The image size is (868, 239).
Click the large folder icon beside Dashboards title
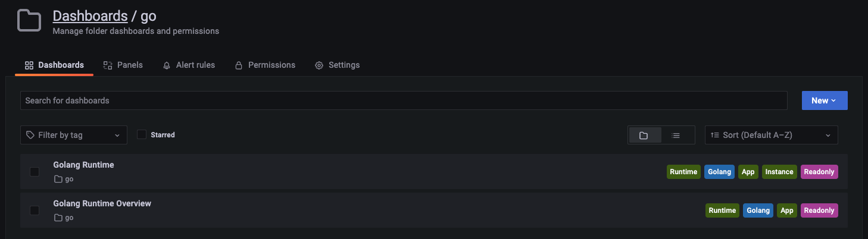(x=29, y=21)
